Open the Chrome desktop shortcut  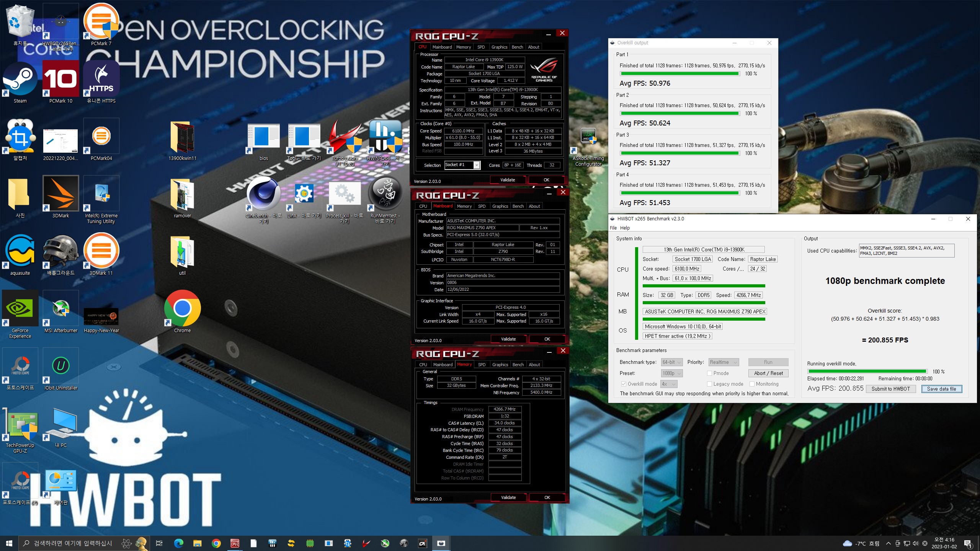tap(182, 312)
